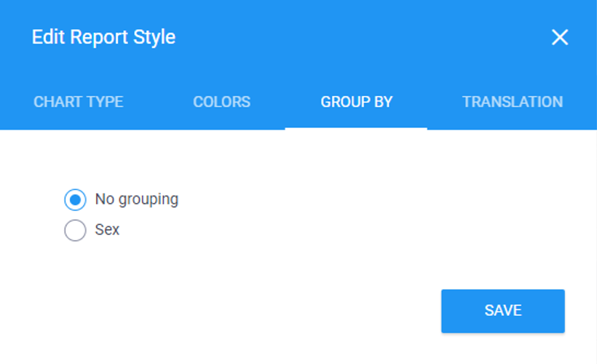Click the white X in the header
The image size is (597, 364).
click(x=559, y=37)
